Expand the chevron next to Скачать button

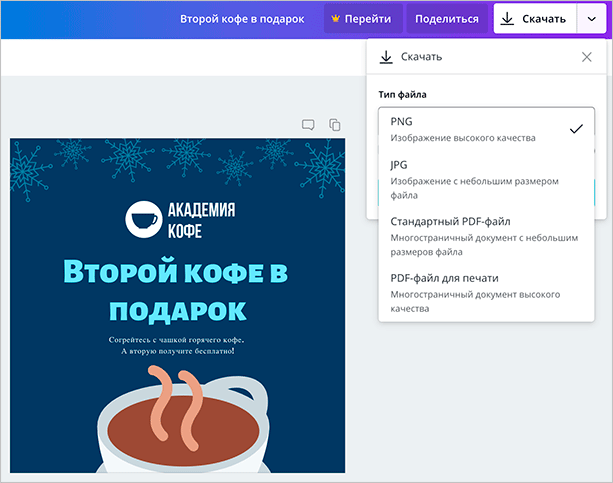coord(590,19)
